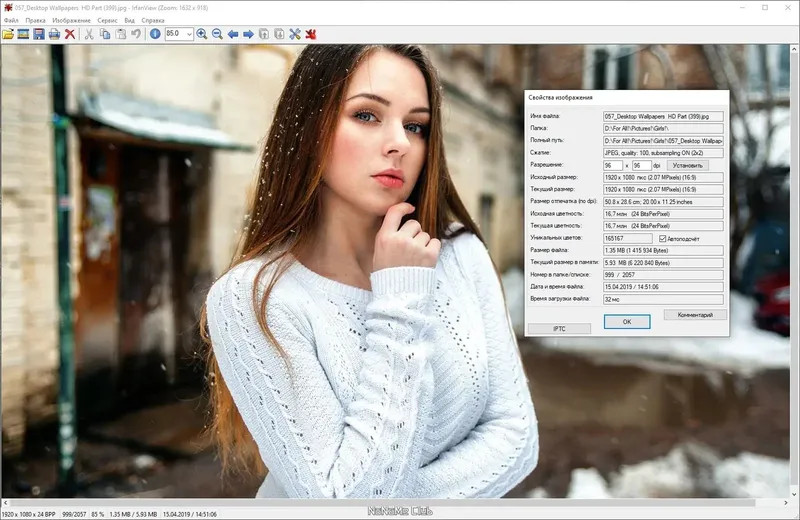Click the previous page icon

264,34
